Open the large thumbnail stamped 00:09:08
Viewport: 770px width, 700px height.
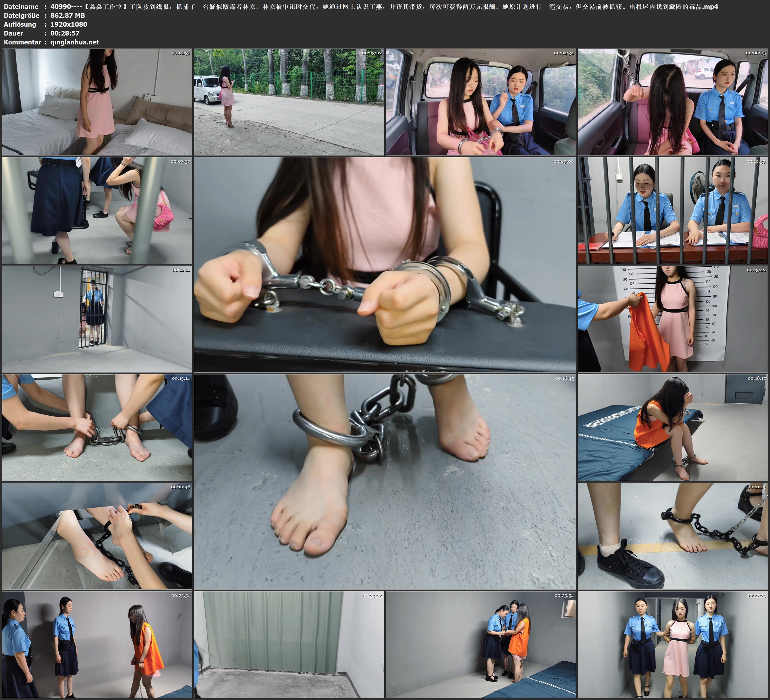(x=385, y=265)
